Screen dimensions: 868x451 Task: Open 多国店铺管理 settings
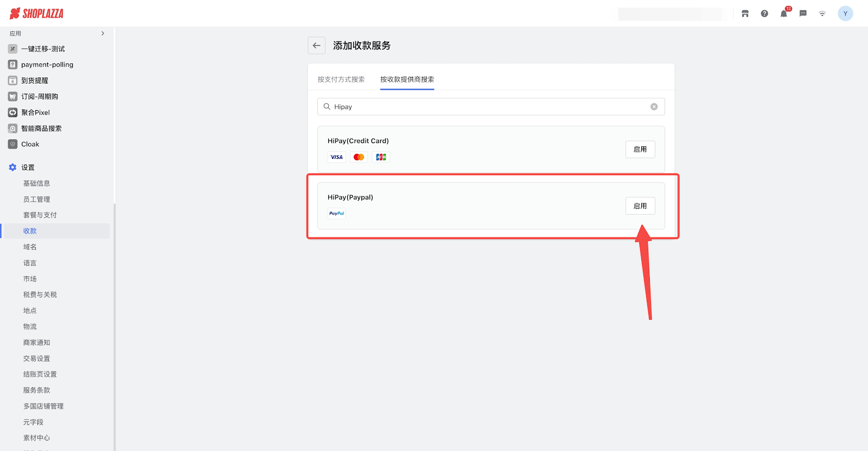[x=43, y=406]
